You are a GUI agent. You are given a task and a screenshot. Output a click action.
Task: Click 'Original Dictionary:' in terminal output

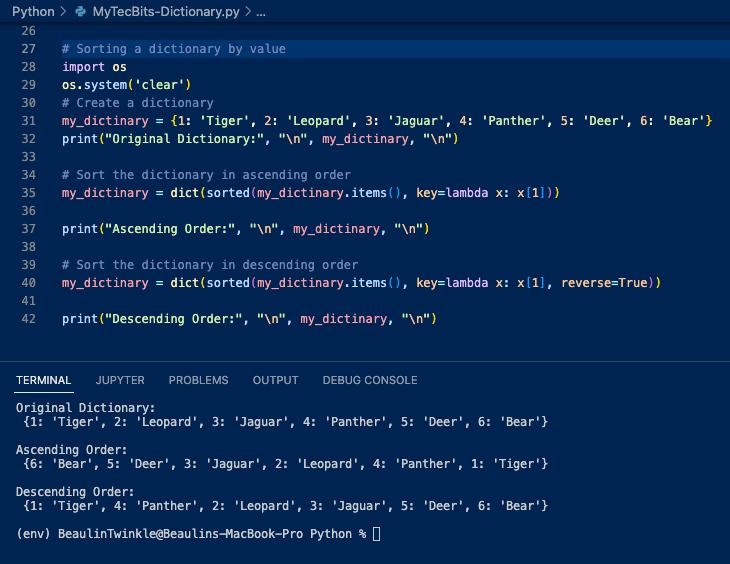[86, 408]
